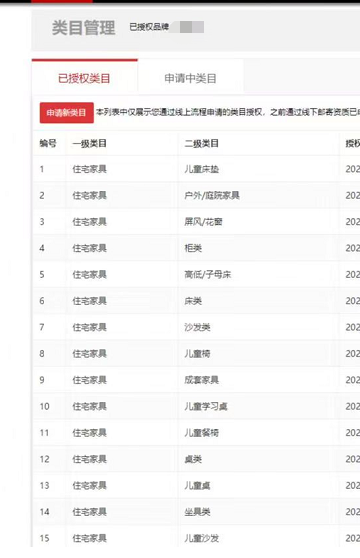Viewport: 360px width, 558px height.
Task: Click 住宅家具 in row 2
Action: coord(90,195)
